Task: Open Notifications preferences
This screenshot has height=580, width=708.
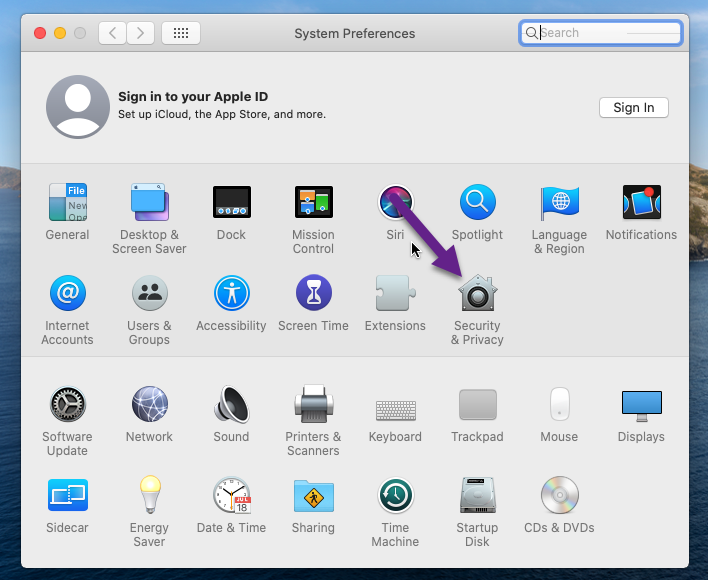Action: [x=641, y=202]
